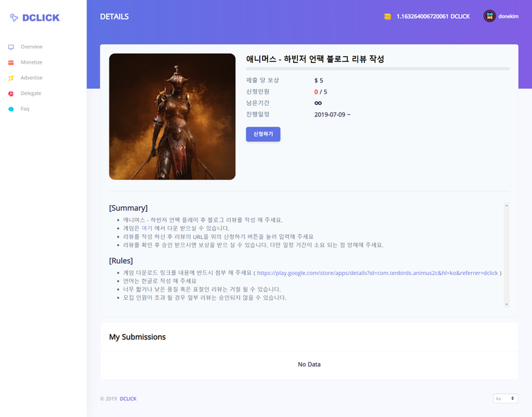Click the infinity remaining-period symbol
This screenshot has width=532, height=417.
(318, 103)
